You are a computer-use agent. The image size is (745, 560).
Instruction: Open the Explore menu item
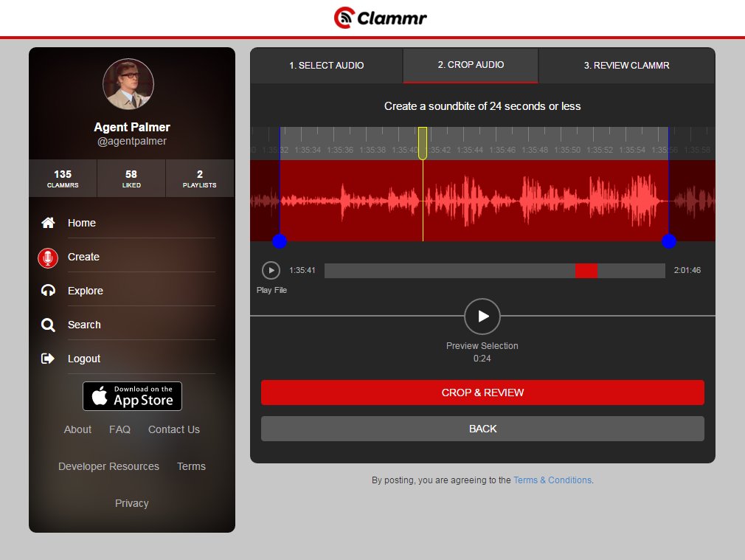pyautogui.click(x=86, y=291)
